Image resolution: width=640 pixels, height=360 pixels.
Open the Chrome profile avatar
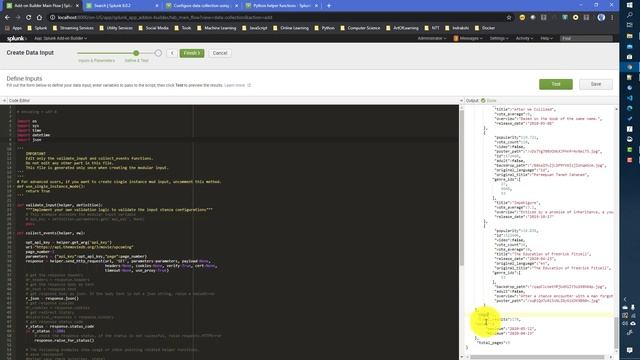pos(601,18)
